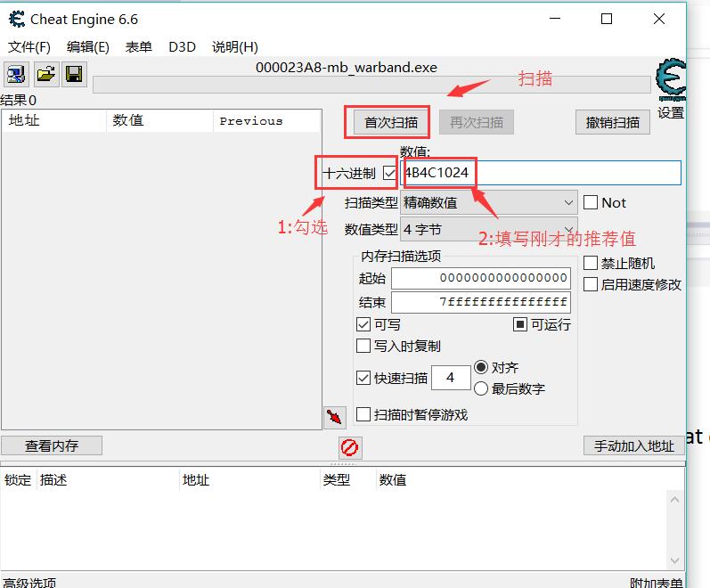The width and height of the screenshot is (710, 588).
Task: Open the 编辑(E) menu
Action: [88, 46]
